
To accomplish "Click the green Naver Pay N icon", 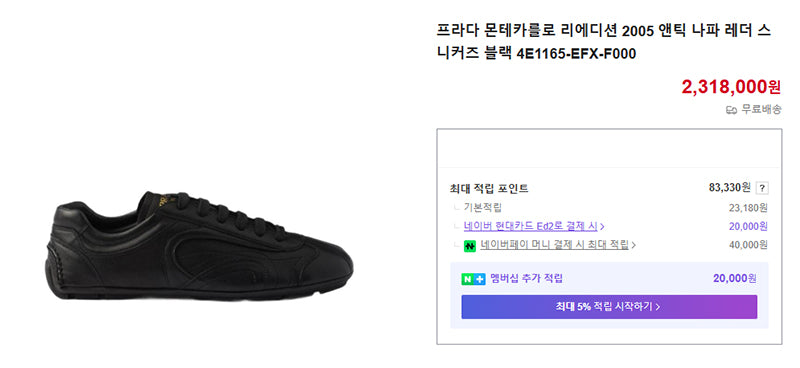I will click(x=470, y=246).
